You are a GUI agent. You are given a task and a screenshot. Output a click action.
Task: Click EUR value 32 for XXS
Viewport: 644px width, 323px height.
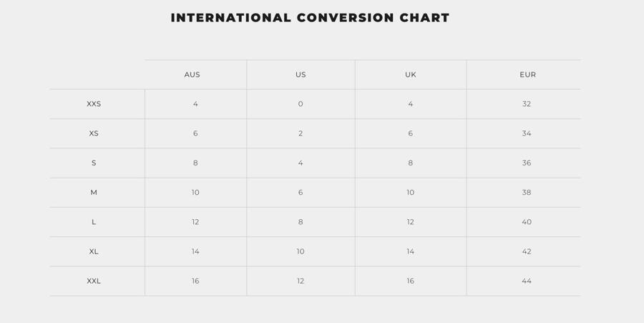pyautogui.click(x=527, y=104)
